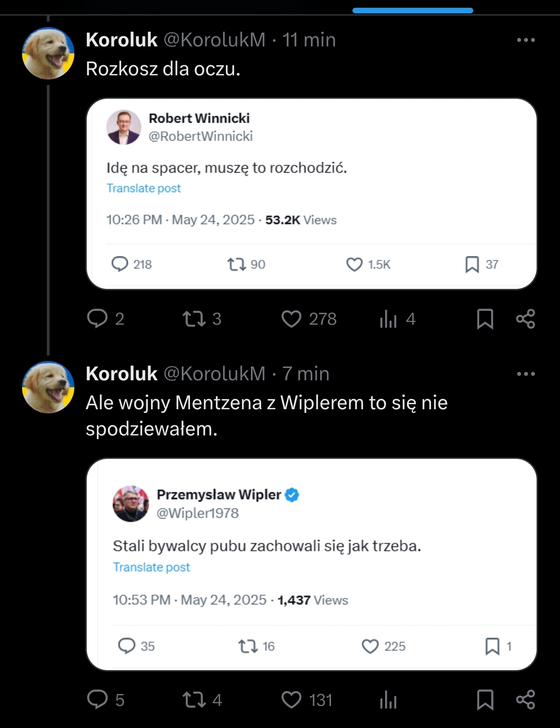Reply to the Mentzen Wipler post
This screenshot has height=728, width=560.
point(97,700)
